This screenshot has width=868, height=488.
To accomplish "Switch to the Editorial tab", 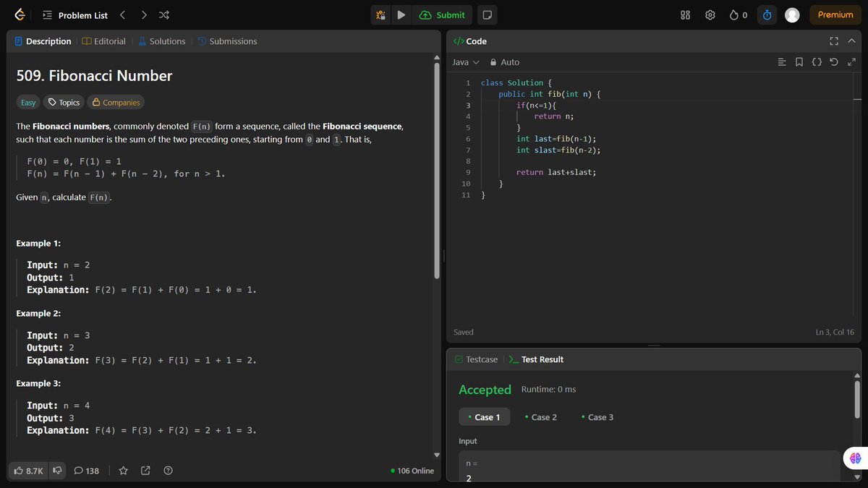I will (104, 41).
